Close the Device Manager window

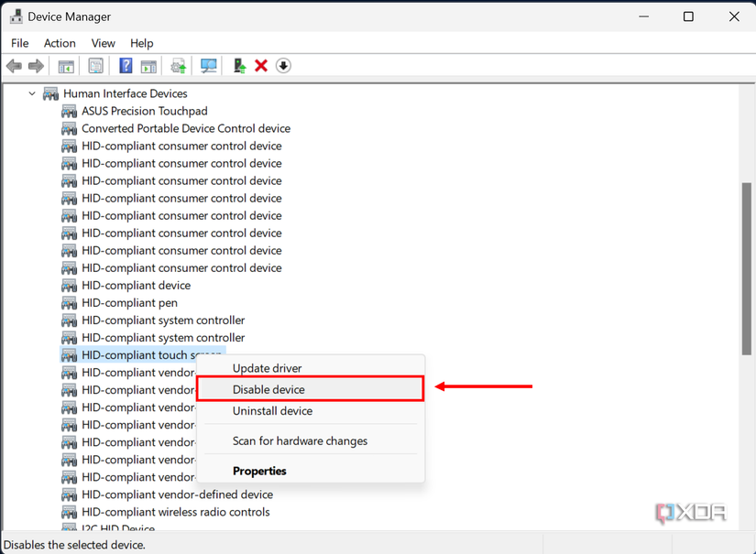tap(734, 16)
